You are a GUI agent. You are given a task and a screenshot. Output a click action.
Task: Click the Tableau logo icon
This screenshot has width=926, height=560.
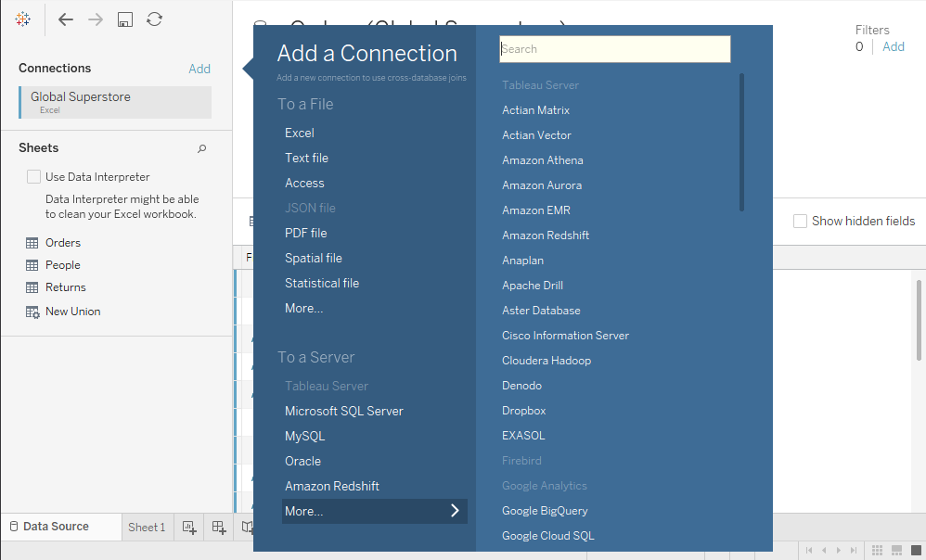22,19
